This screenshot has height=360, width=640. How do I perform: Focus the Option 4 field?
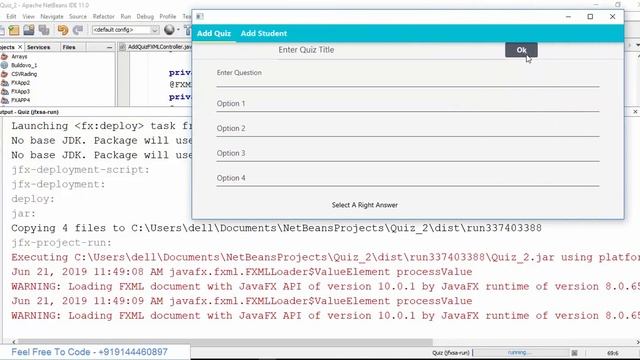coord(408,179)
